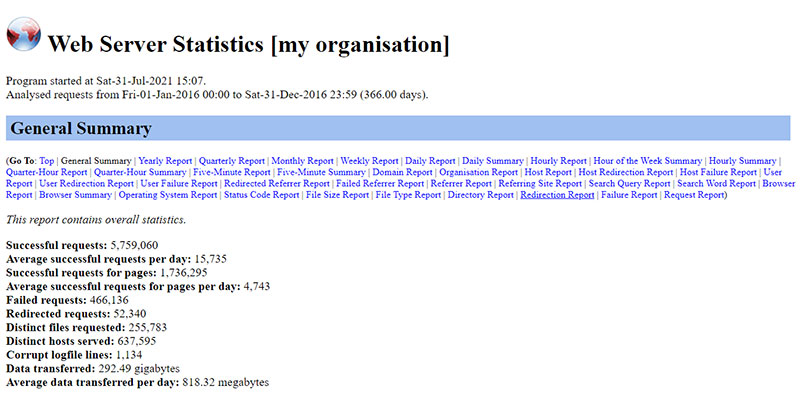Open the Host Redirection Report link
Viewport: 800px width, 396px height.
click(x=626, y=172)
